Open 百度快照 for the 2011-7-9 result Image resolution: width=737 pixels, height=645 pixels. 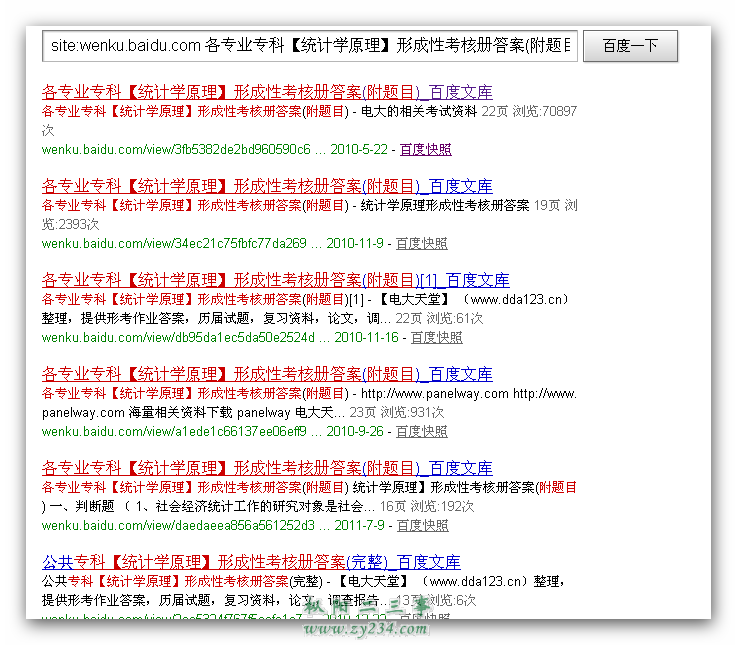tap(423, 526)
